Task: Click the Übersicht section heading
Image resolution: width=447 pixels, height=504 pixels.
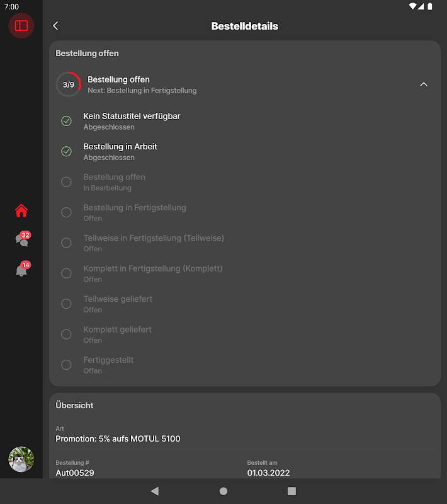Action: point(74,405)
